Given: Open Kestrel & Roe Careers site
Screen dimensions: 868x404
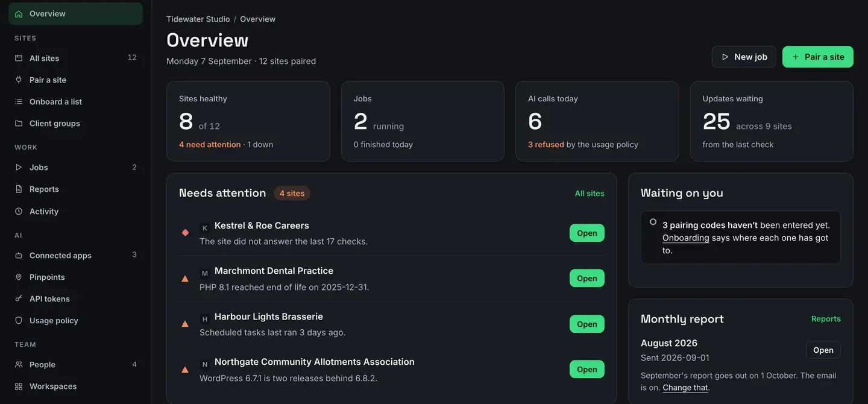Looking at the screenshot, I should tap(587, 233).
